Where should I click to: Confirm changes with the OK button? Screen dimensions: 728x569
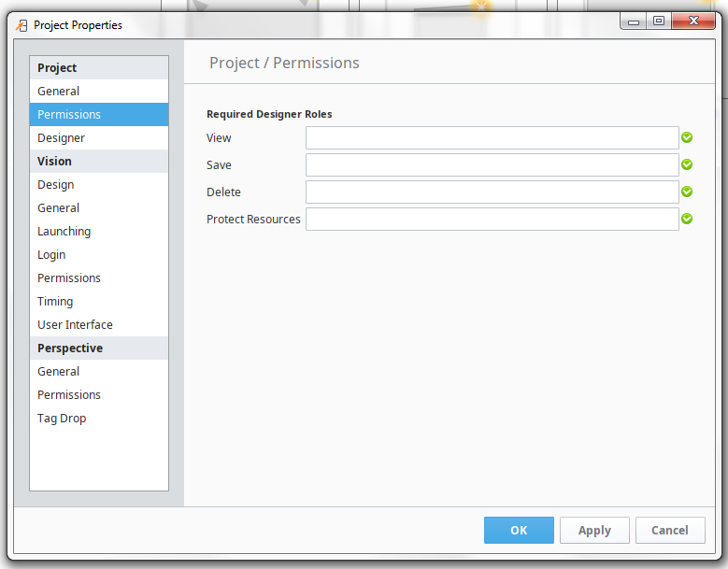519,530
